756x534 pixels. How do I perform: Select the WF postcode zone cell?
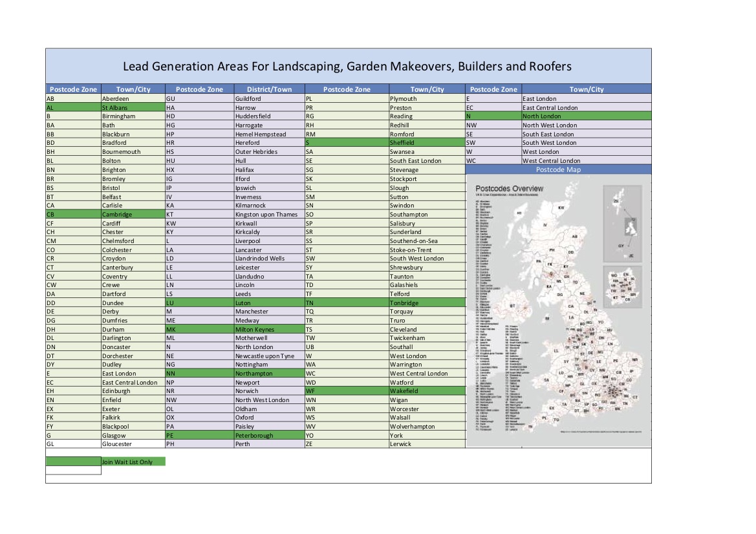pos(347,391)
